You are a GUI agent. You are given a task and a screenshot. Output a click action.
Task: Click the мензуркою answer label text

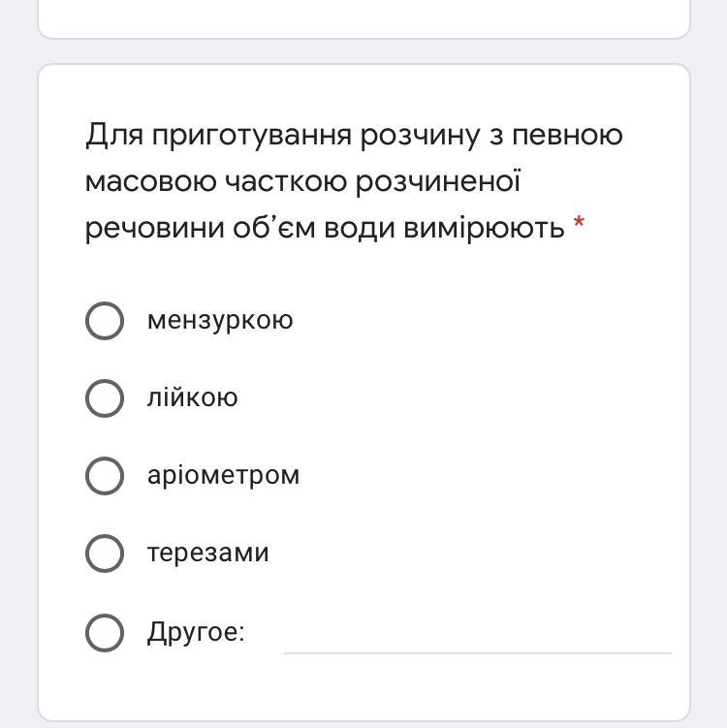pyautogui.click(x=220, y=321)
